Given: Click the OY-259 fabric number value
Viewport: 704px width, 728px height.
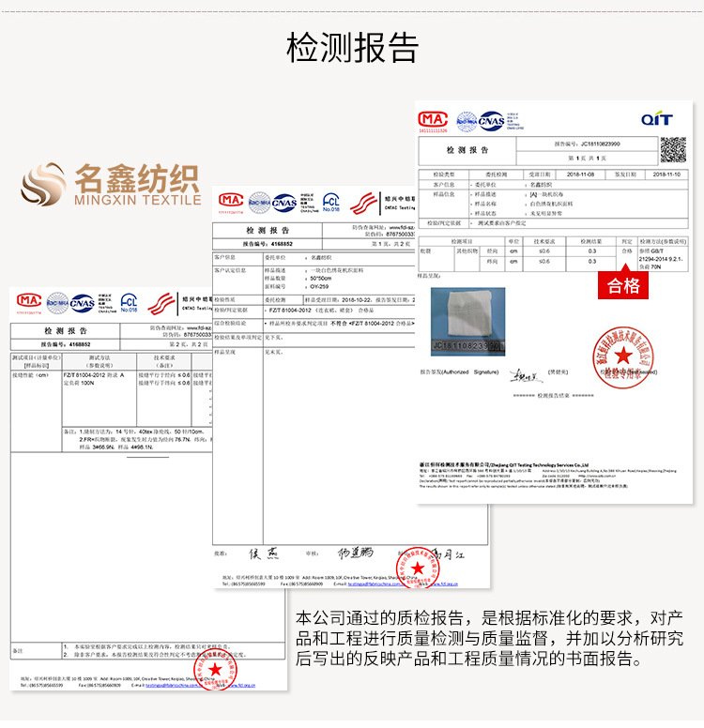Looking at the screenshot, I should (x=319, y=286).
